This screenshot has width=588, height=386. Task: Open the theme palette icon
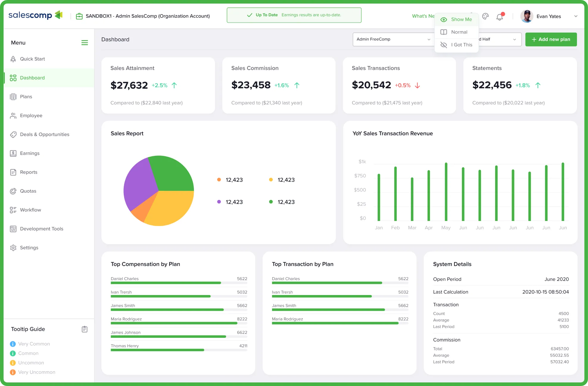click(x=485, y=16)
